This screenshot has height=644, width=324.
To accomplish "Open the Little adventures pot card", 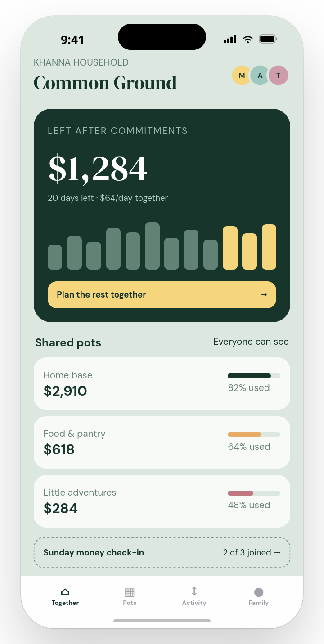I will click(x=162, y=501).
